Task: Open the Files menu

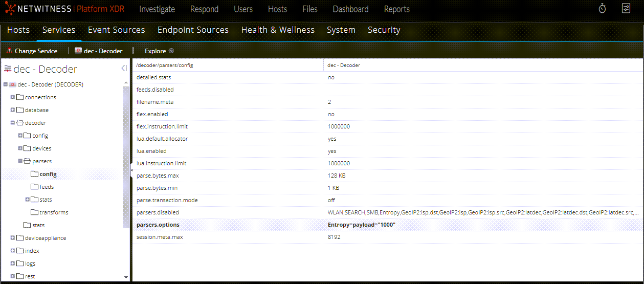Action: 309,9
